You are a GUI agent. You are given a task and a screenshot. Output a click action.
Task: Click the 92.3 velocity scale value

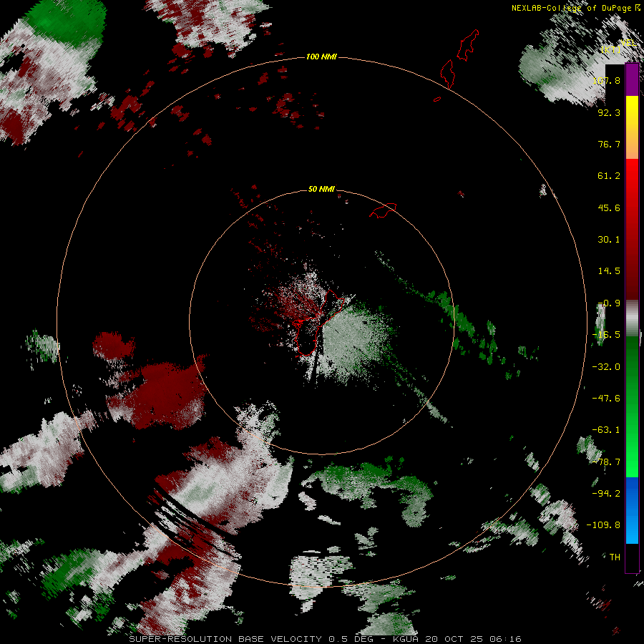609,112
